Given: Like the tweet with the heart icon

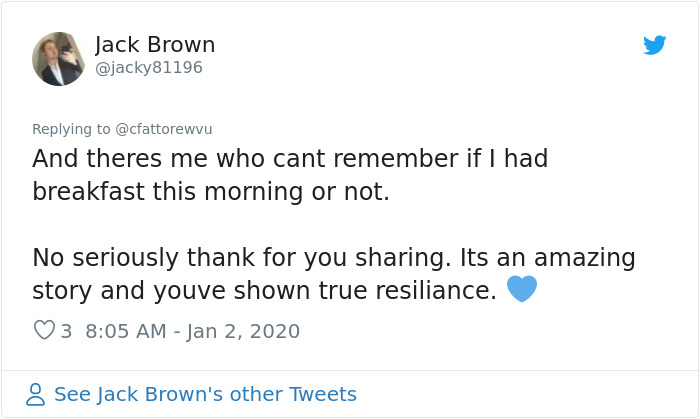Looking at the screenshot, I should click(44, 330).
